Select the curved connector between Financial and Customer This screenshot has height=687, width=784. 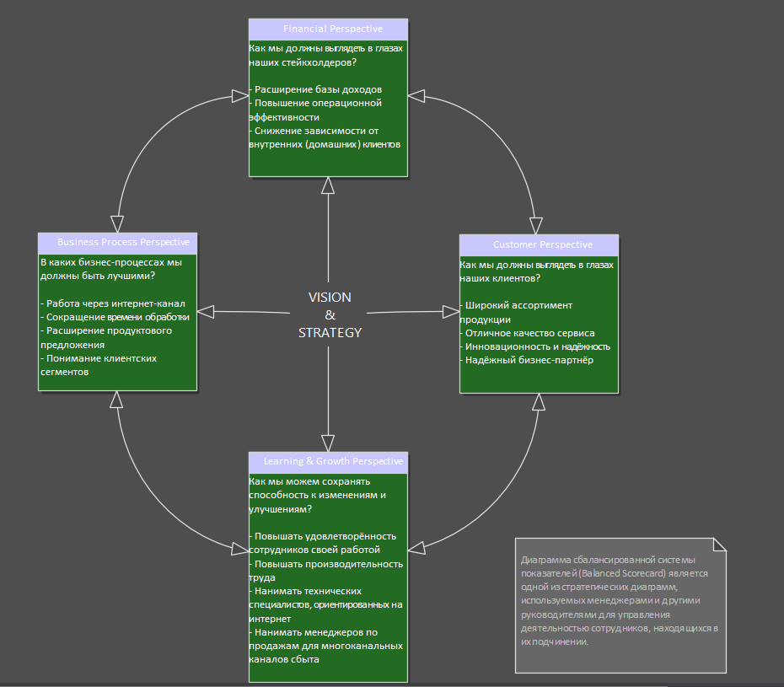coord(506,135)
